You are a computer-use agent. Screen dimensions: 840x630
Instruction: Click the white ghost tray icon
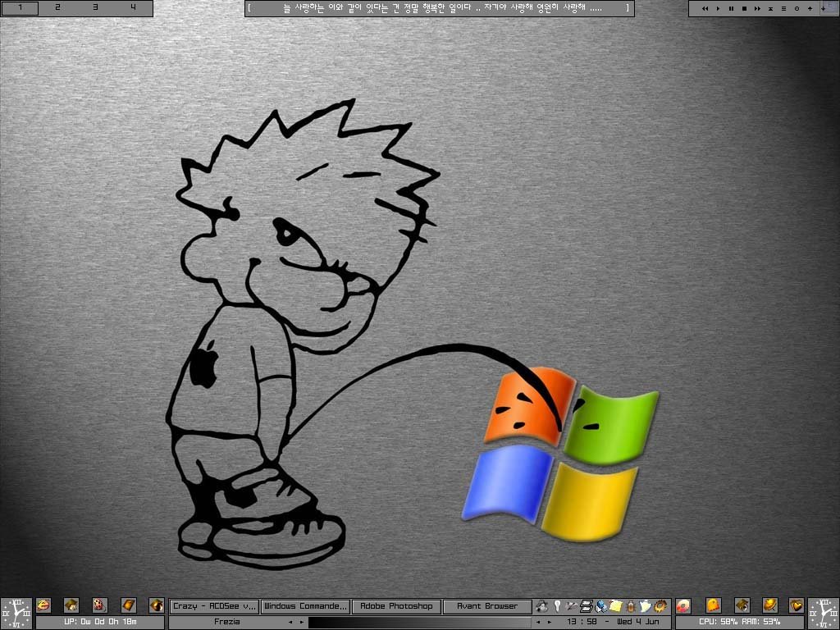coord(646,606)
